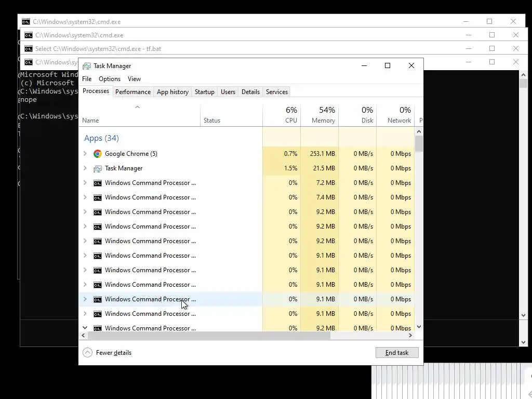Go to the Services tab

(x=277, y=92)
